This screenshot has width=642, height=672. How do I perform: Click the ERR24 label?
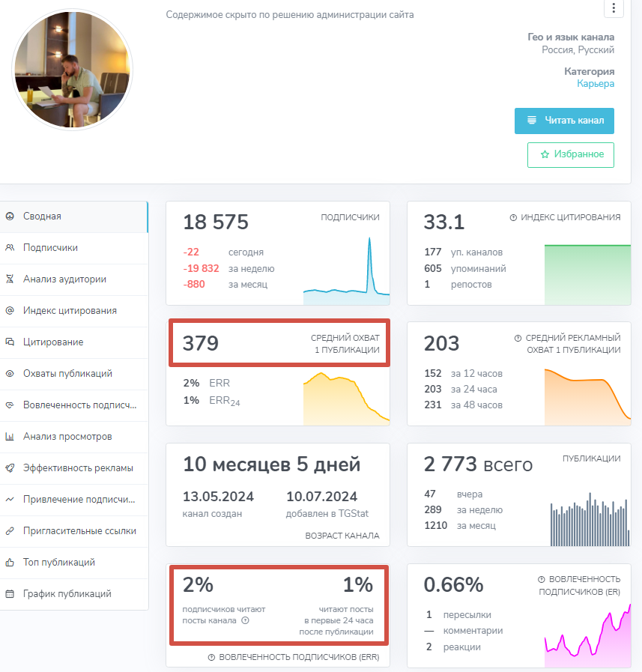[224, 401]
